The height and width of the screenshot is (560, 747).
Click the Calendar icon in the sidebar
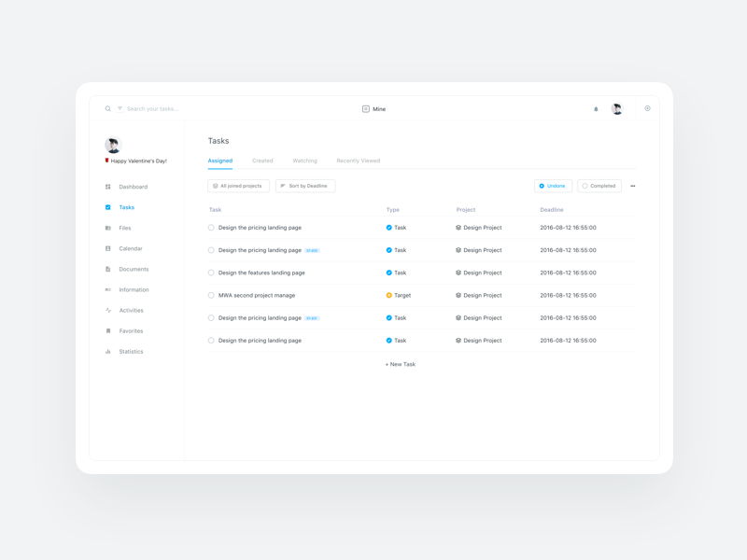(108, 248)
